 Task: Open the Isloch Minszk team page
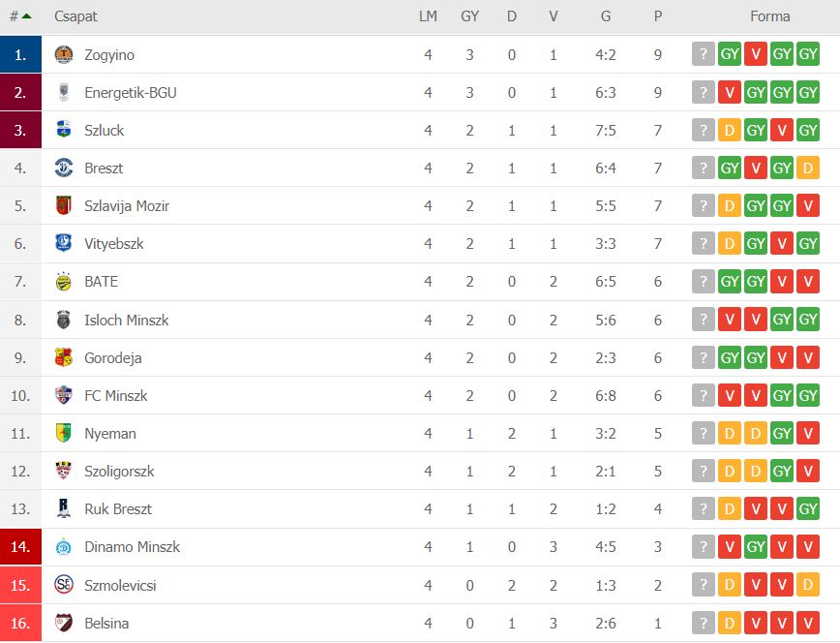point(127,321)
